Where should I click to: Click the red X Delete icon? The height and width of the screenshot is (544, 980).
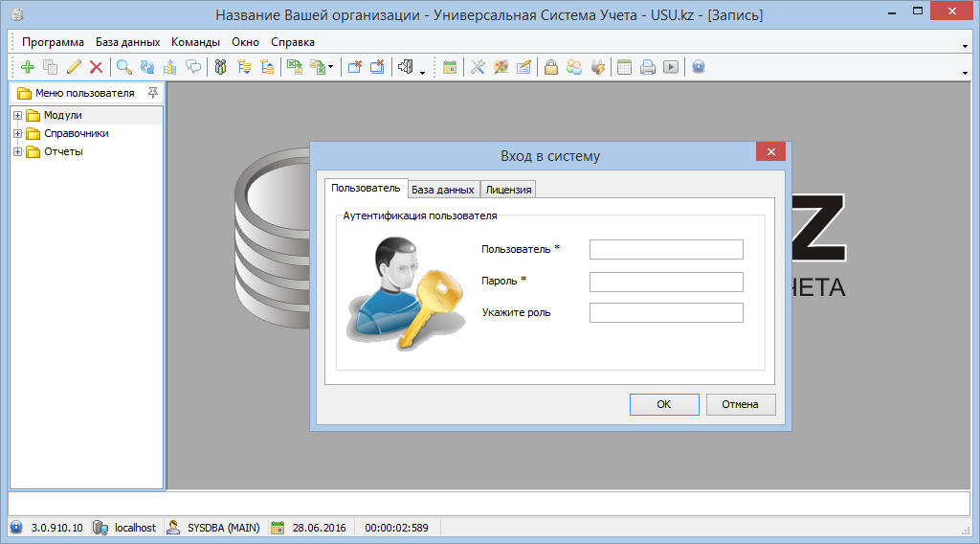pos(96,67)
